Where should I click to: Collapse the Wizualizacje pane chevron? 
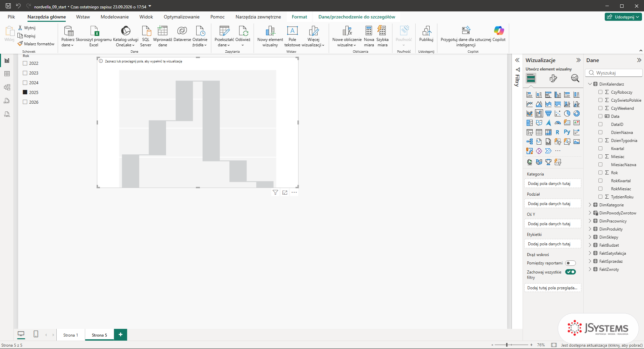tap(578, 60)
